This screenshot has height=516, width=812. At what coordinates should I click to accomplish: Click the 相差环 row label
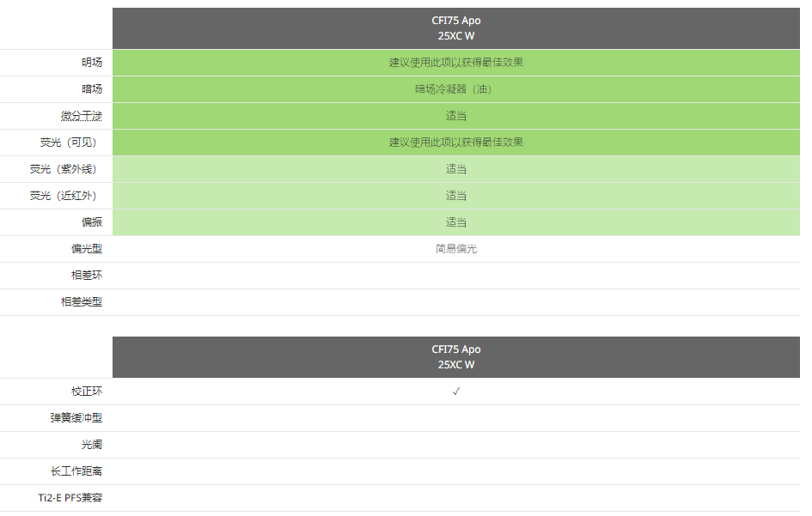tap(87, 276)
